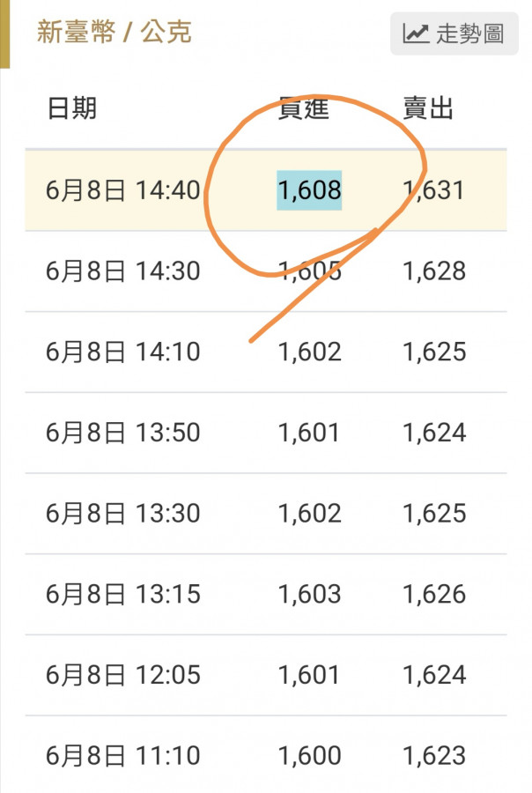Select the 6月8日 14:10 row date
Screen dimensions: 532x793
point(123,352)
